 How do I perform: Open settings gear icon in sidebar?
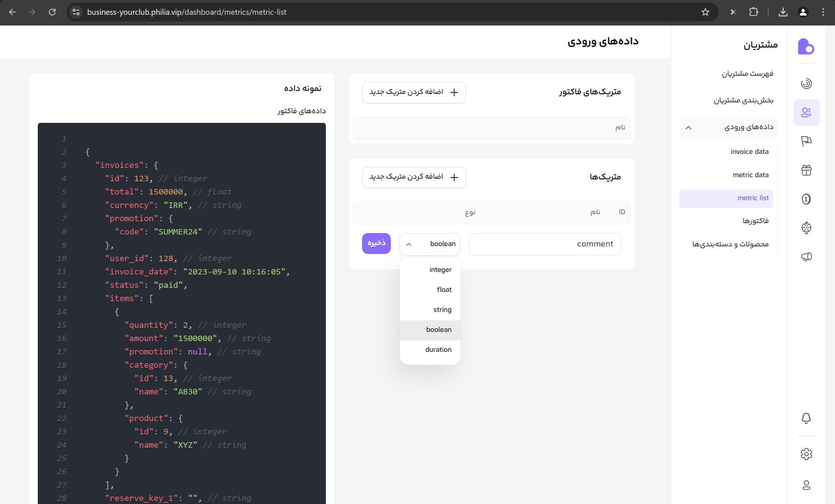806,454
